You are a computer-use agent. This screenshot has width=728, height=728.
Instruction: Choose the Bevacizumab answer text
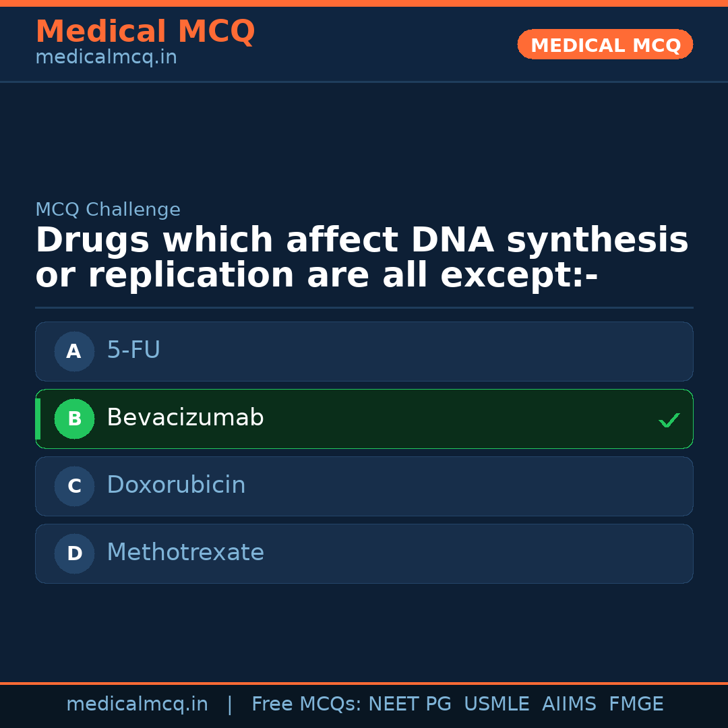[x=185, y=418]
